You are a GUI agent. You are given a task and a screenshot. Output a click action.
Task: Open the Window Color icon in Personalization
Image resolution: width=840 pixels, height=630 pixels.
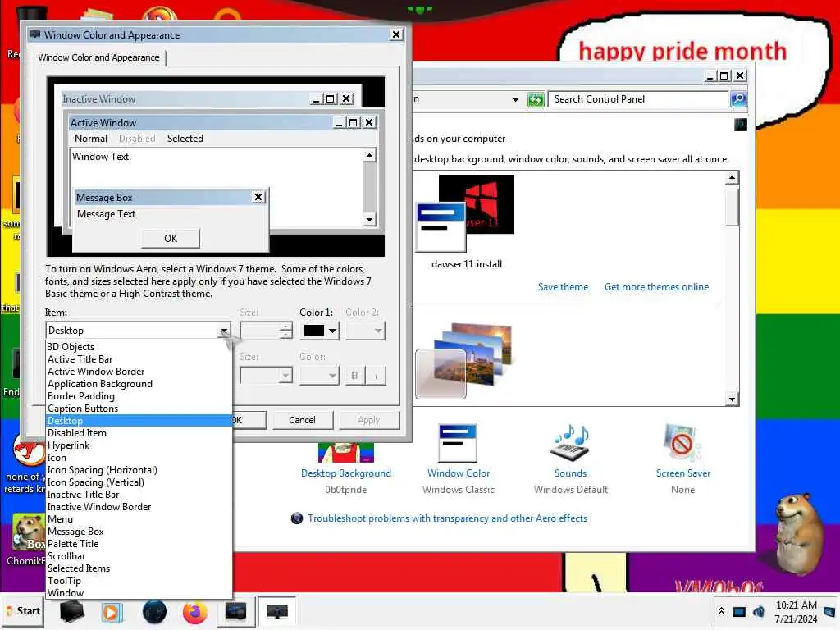point(458,444)
